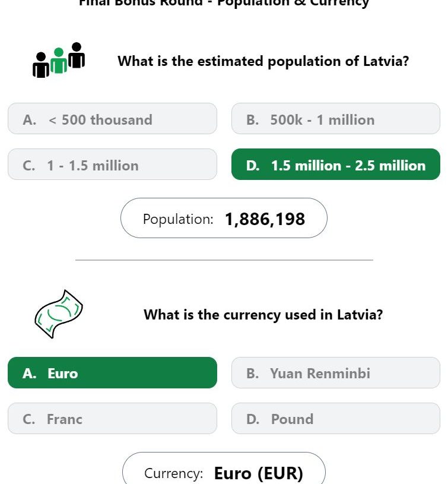Click the 1,886,198 population number
This screenshot has height=484, width=448.
(265, 219)
